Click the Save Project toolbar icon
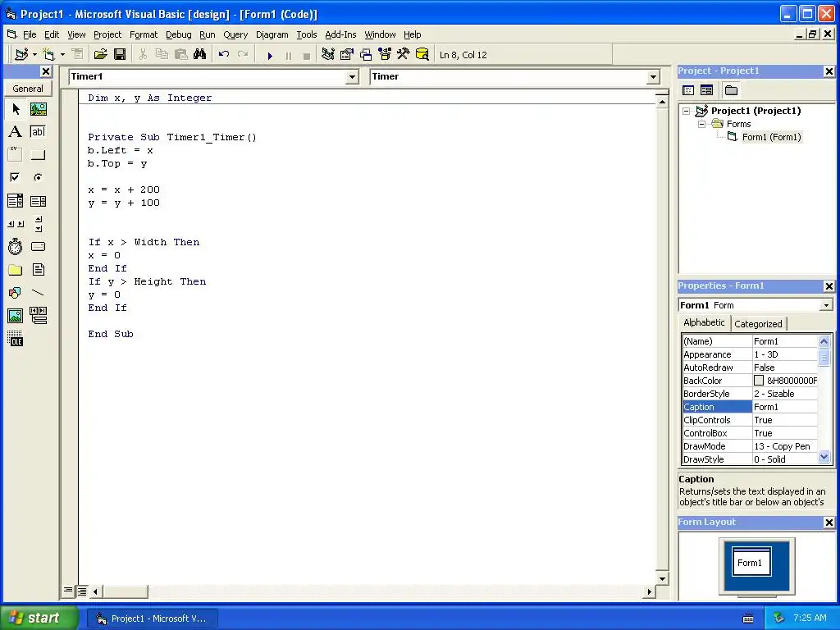Screen dimensions: 840x630 120,54
